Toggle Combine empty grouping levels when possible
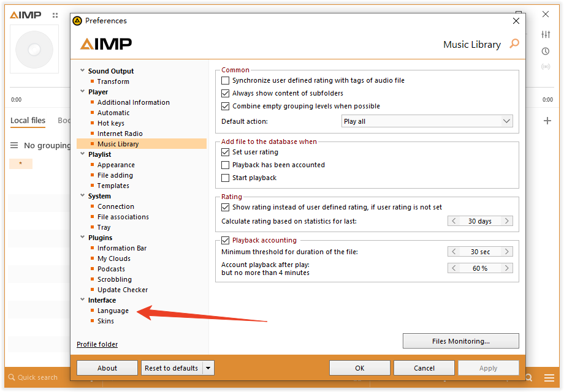This screenshot has height=392, width=564. [225, 107]
